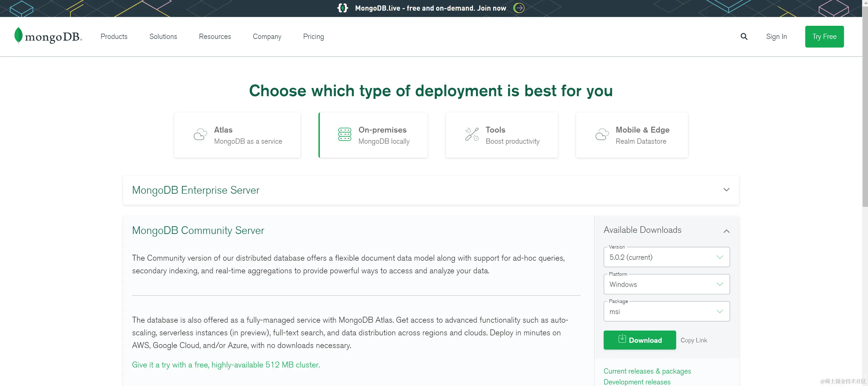The image size is (868, 386).
Task: Go to the Pricing page
Action: point(313,37)
